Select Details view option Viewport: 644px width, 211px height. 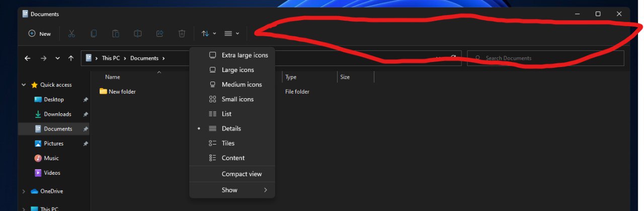click(x=232, y=128)
